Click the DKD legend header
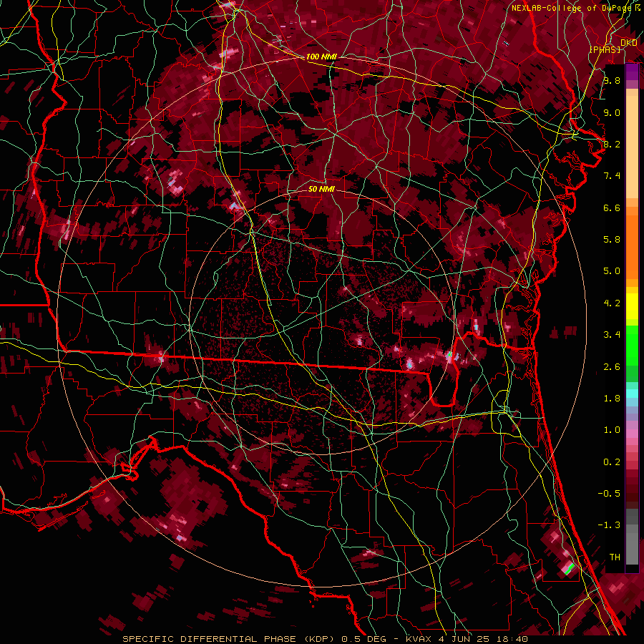This screenshot has height=644, width=644. click(628, 42)
